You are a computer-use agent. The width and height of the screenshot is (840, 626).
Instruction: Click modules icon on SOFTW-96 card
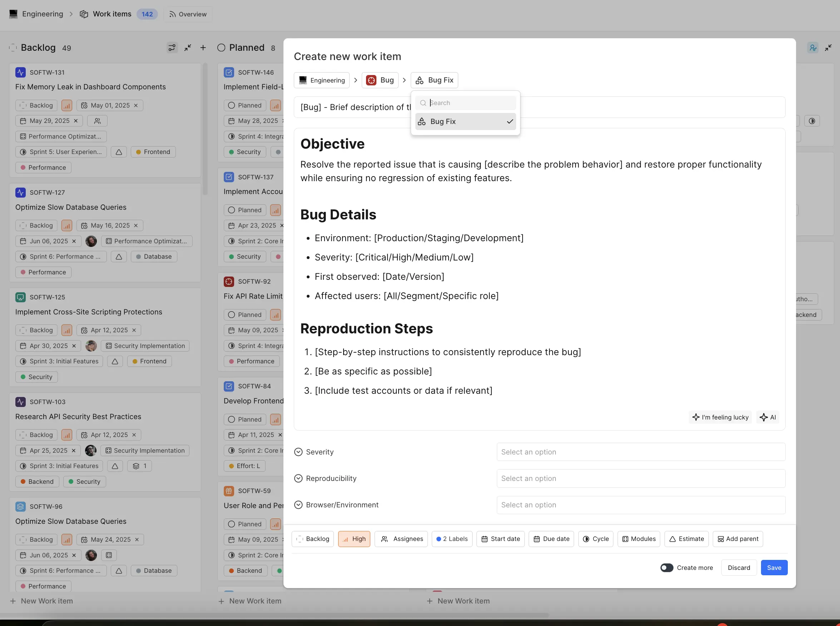(x=109, y=555)
